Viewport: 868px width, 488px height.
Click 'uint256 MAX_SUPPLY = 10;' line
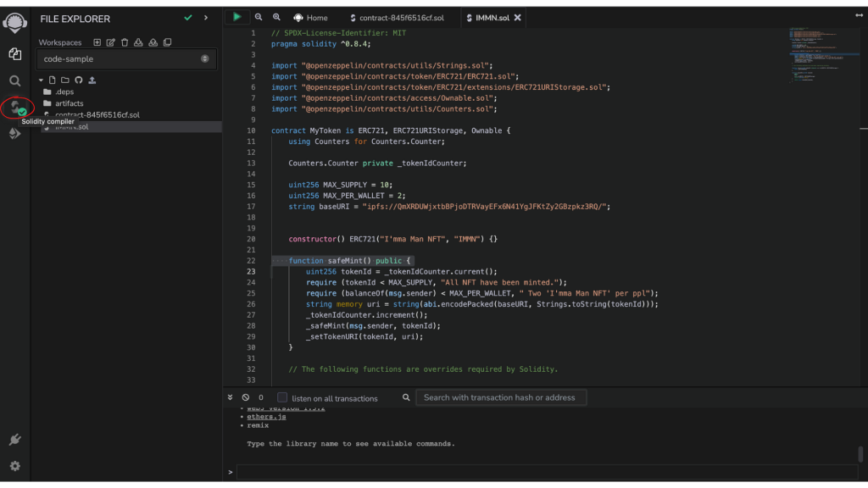point(341,185)
